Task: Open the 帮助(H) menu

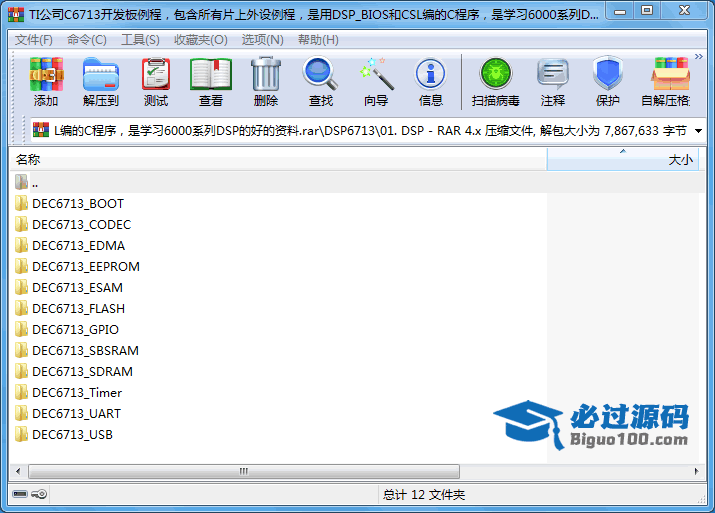Action: tap(318, 40)
